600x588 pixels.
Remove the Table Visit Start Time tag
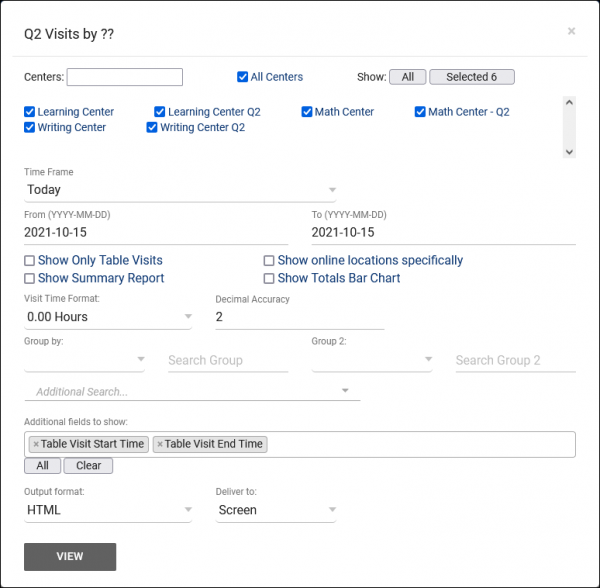point(36,445)
